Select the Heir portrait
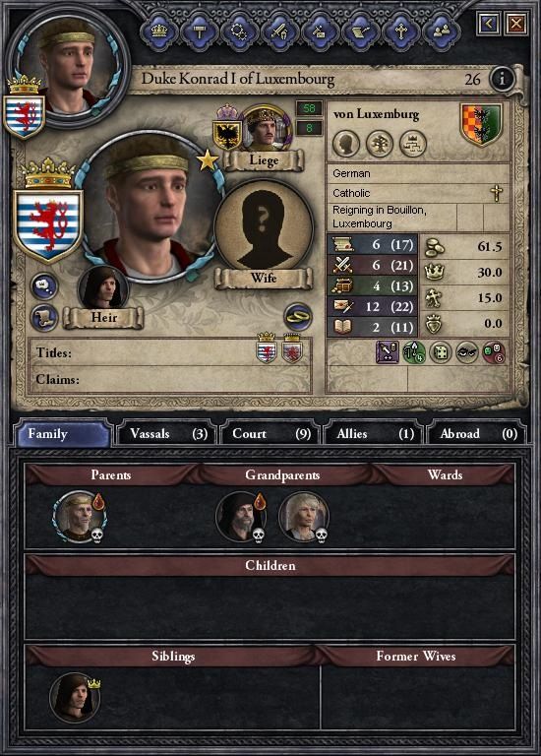Image resolution: width=541 pixels, height=756 pixels. (103, 288)
